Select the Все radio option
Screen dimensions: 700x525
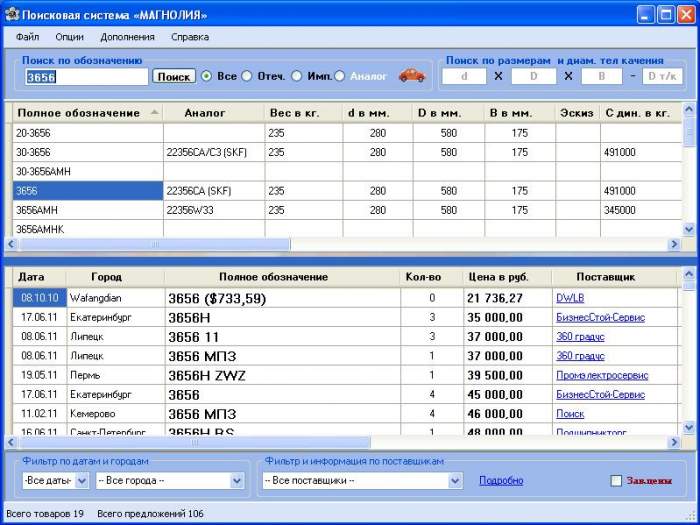coord(206,76)
